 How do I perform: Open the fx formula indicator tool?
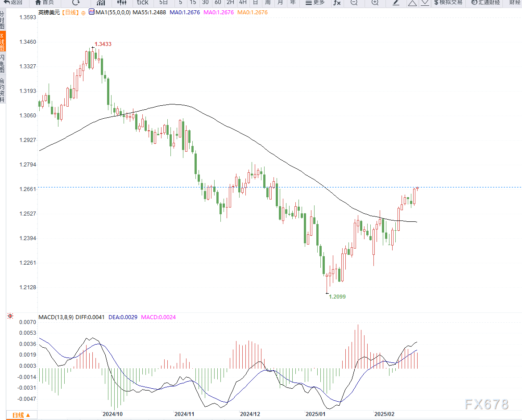pyautogui.click(x=337, y=3)
